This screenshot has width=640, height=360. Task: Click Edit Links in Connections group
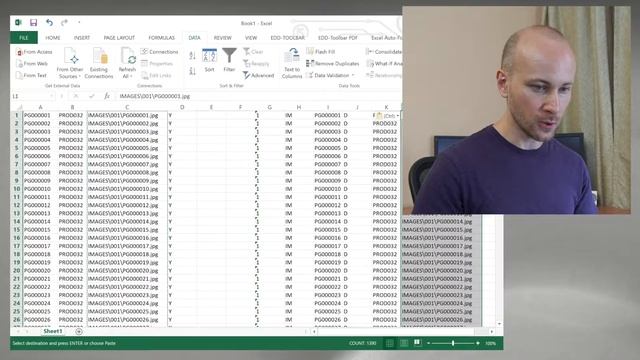tap(156, 76)
